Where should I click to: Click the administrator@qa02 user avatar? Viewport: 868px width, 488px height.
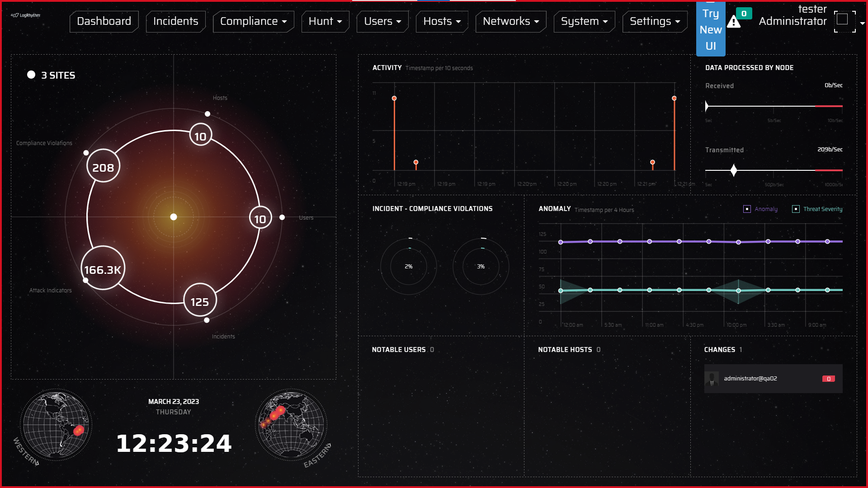(712, 379)
